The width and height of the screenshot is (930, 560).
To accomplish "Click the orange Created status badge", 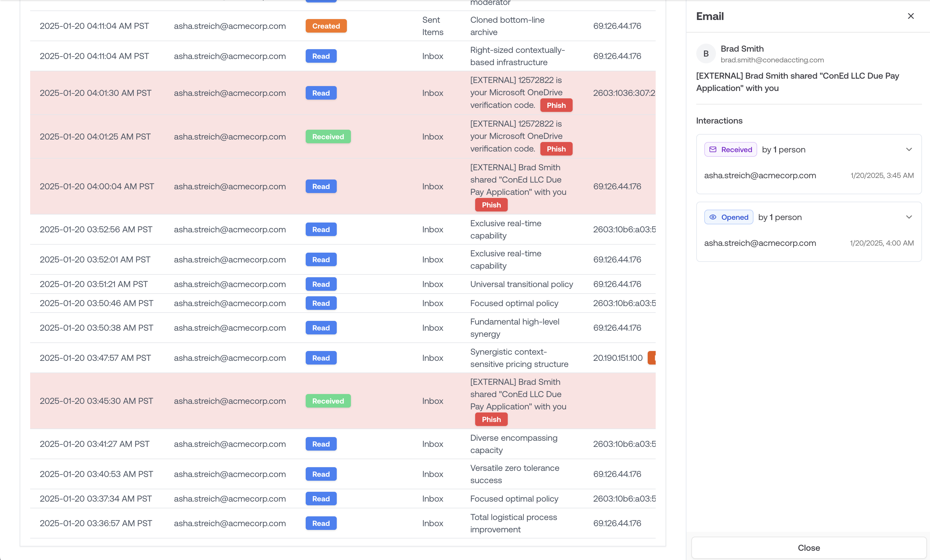I will click(326, 26).
